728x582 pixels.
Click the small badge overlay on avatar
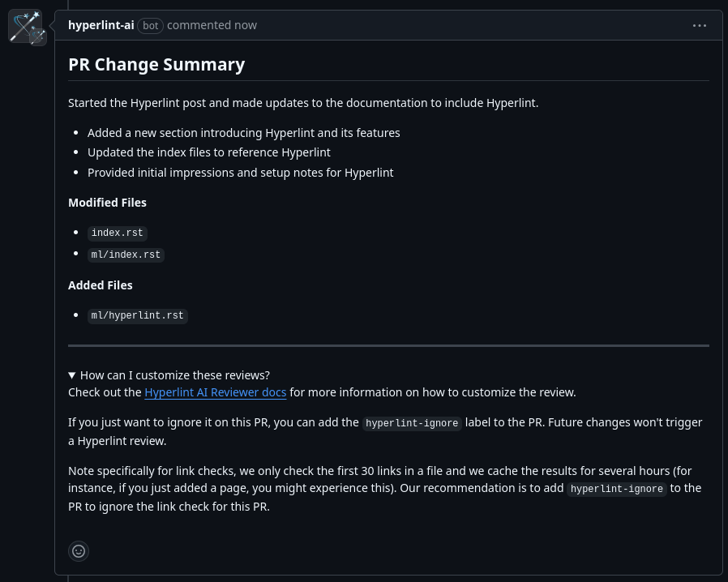pyautogui.click(x=38, y=37)
